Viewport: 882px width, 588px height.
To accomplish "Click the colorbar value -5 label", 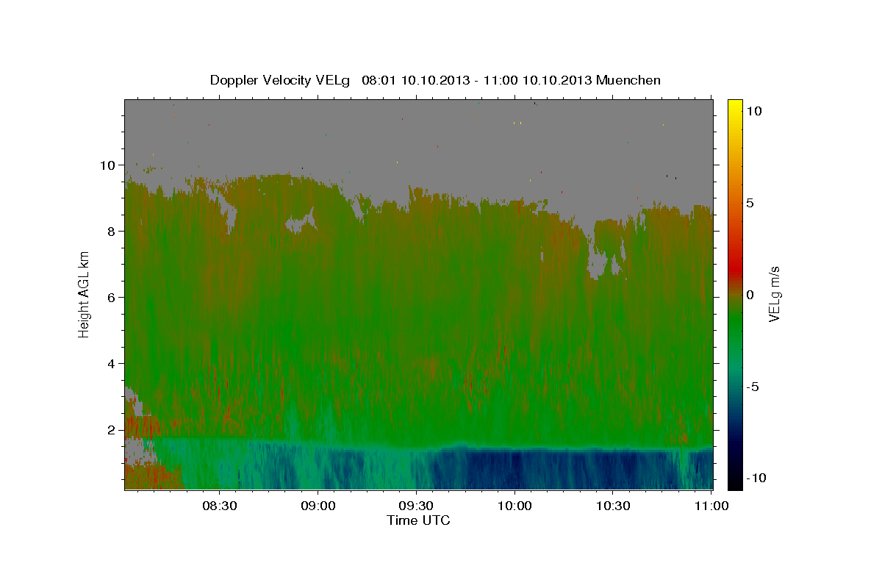I will point(753,387).
